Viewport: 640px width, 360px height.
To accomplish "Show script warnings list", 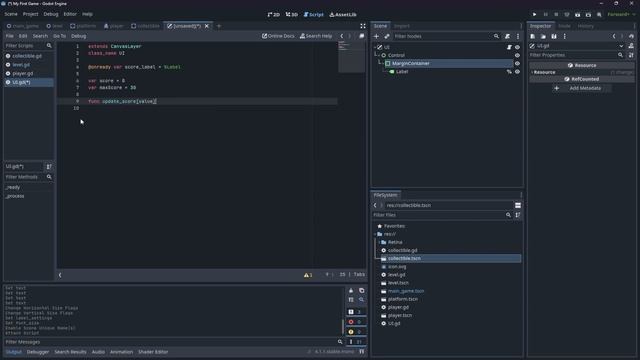I will [308, 275].
